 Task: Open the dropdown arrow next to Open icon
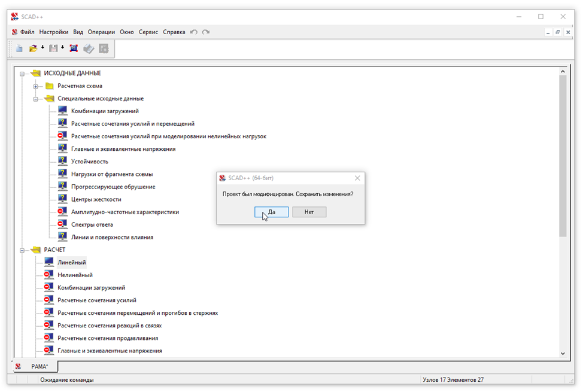tap(42, 47)
